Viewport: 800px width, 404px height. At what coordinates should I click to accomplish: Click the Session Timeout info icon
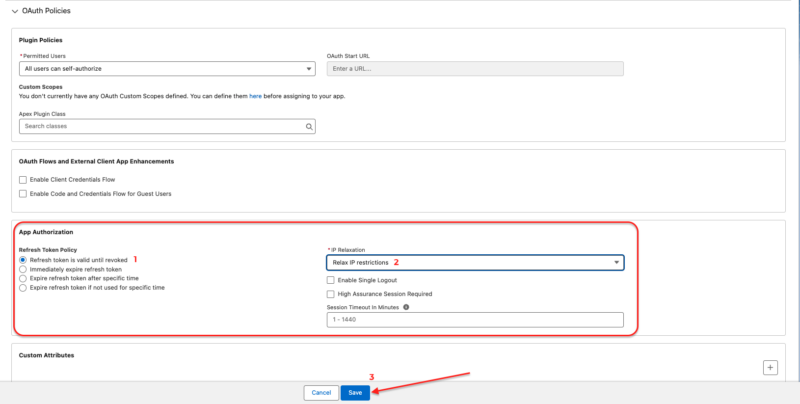tap(406, 308)
